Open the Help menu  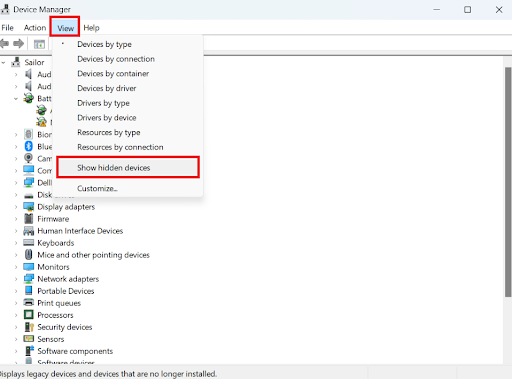[91, 28]
